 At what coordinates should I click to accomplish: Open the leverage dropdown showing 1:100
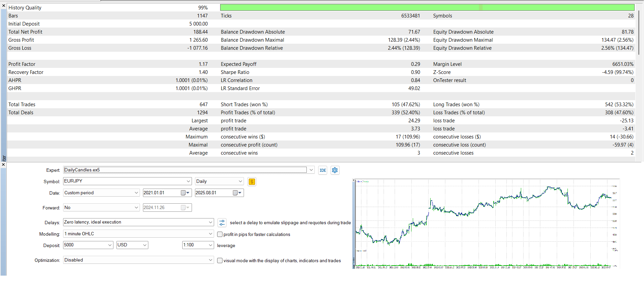(x=198, y=245)
